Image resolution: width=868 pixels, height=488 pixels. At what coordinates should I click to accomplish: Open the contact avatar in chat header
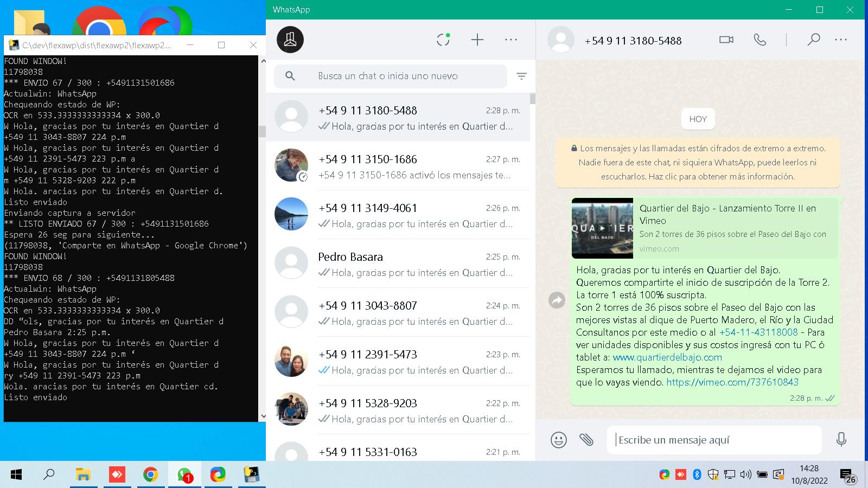coord(561,40)
